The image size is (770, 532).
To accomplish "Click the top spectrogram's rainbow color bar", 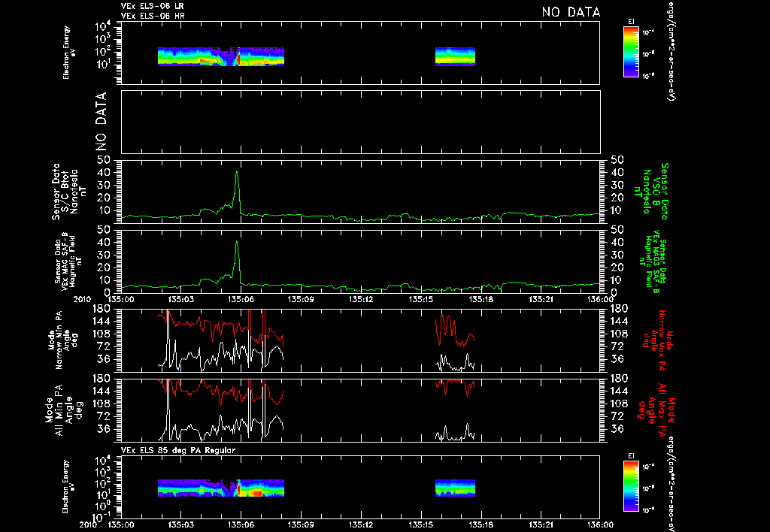I will (x=631, y=52).
